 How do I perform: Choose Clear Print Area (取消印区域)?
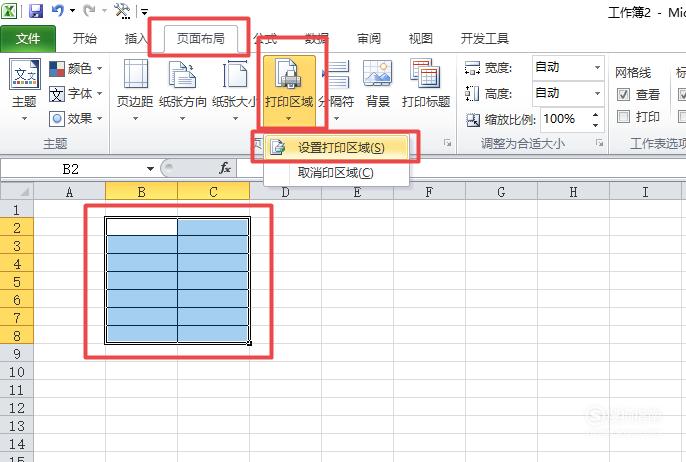point(336,173)
